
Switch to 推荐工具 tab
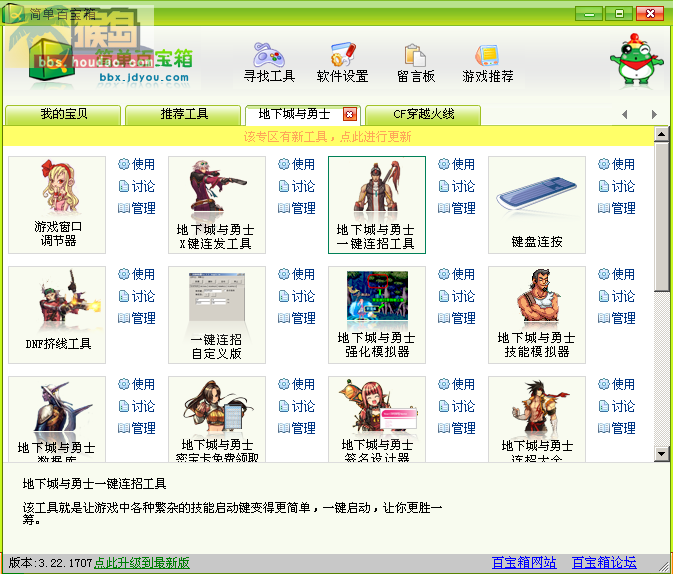coord(183,115)
